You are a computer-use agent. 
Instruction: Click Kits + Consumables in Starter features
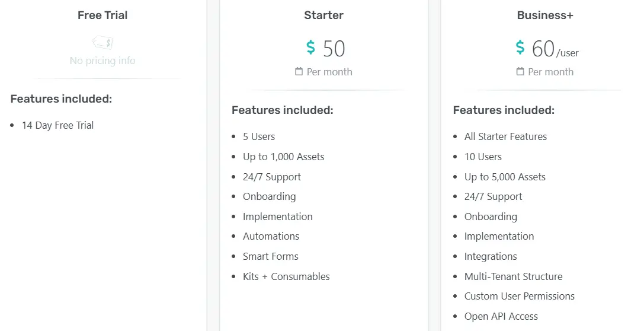[x=286, y=276]
